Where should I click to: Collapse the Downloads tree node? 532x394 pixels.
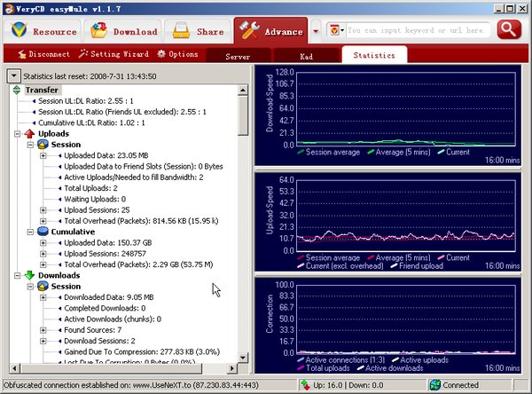coord(18,275)
